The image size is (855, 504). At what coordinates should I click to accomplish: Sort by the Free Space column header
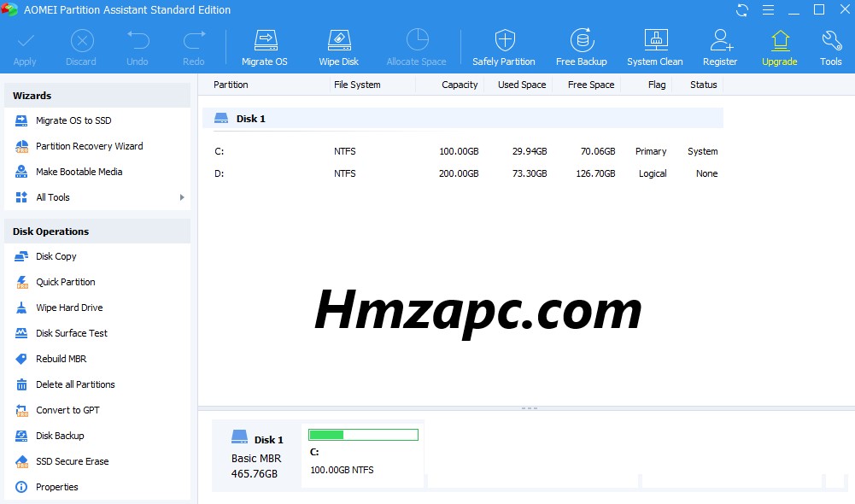591,85
